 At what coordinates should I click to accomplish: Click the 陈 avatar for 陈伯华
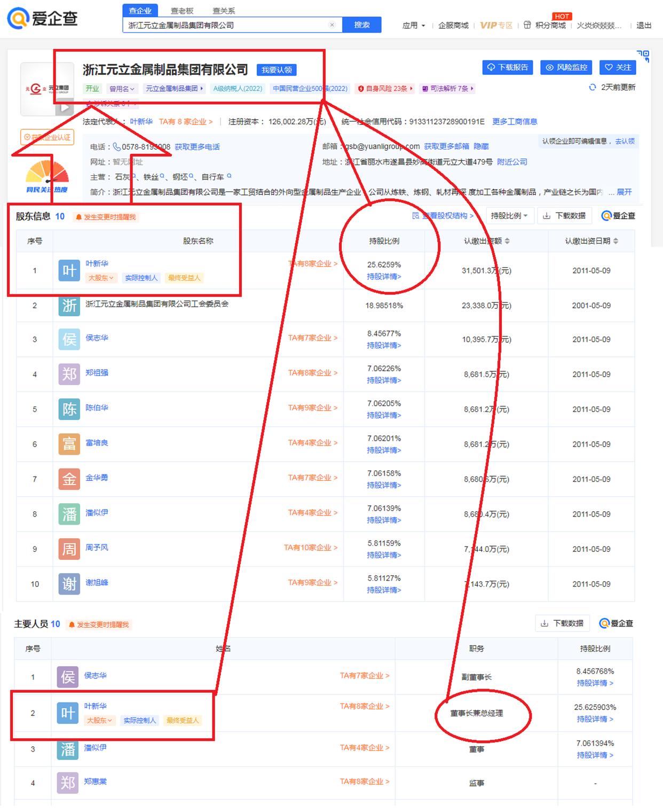pos(69,409)
